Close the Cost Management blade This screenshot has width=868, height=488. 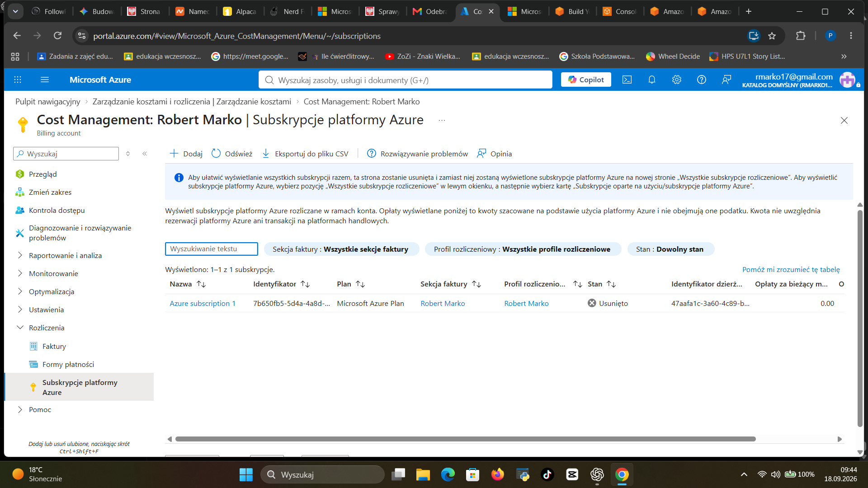point(844,120)
